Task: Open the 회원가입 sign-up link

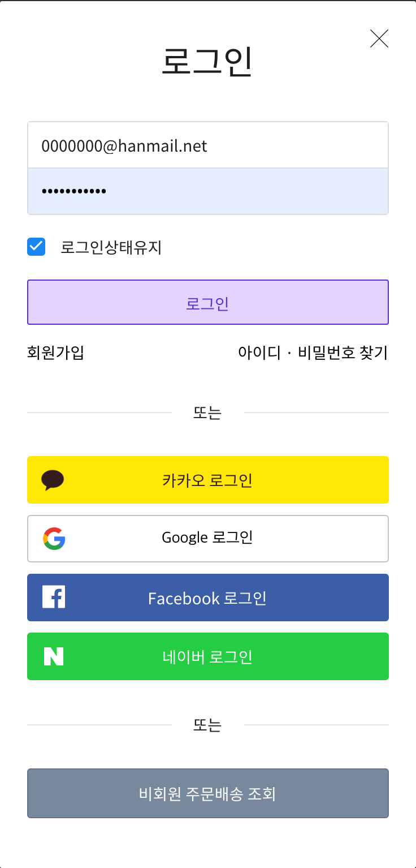Action: (x=55, y=353)
